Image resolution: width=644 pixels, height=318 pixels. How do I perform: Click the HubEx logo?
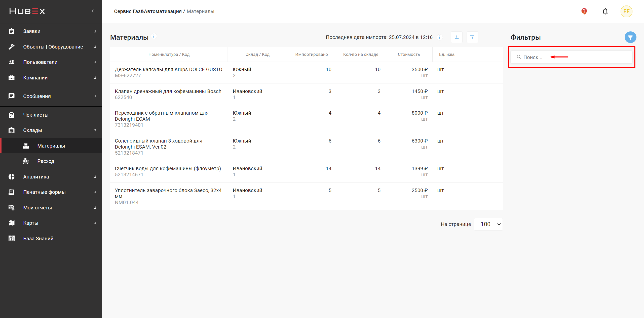(x=27, y=11)
